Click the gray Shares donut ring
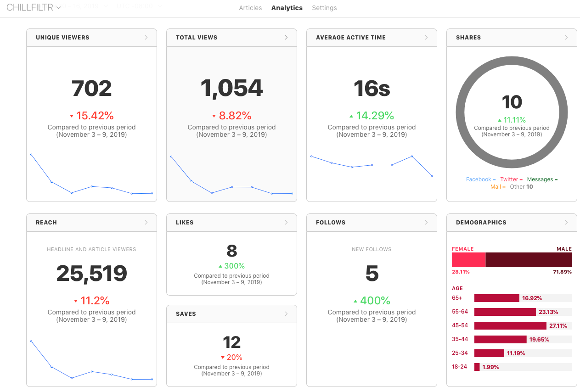580x392 pixels. click(460, 112)
